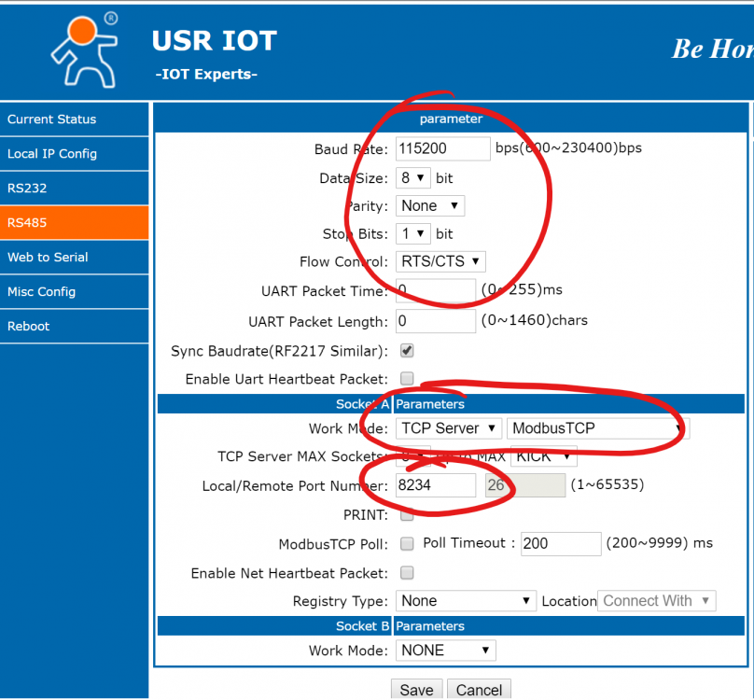Click the Save button
This screenshot has width=754, height=700.
pos(416,690)
